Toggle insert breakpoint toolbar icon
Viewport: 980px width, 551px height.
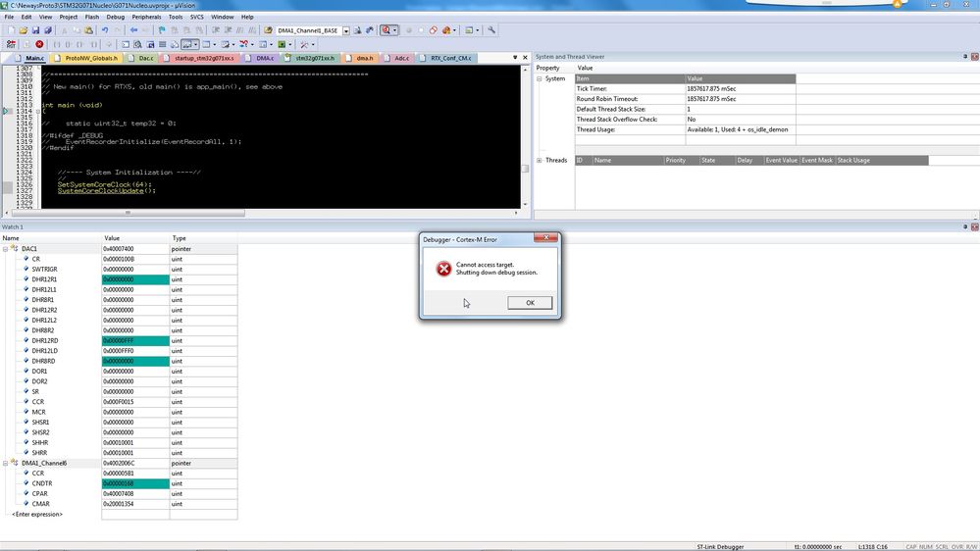tap(409, 30)
